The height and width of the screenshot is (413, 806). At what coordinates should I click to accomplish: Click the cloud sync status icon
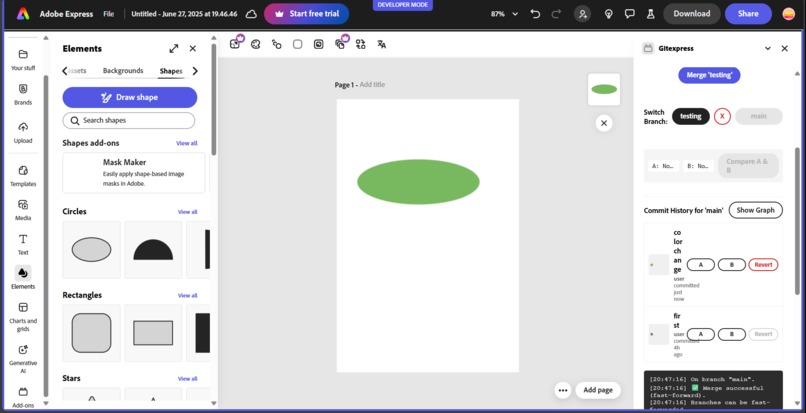251,14
